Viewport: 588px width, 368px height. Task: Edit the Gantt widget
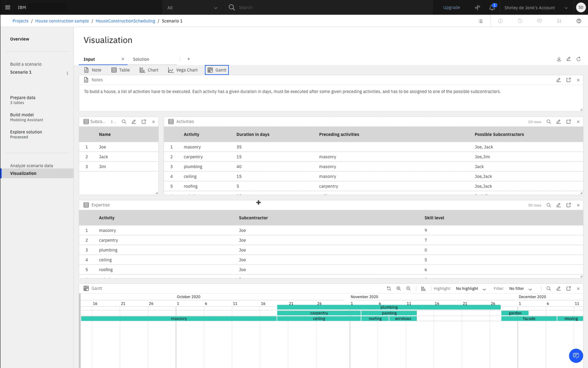point(559,289)
